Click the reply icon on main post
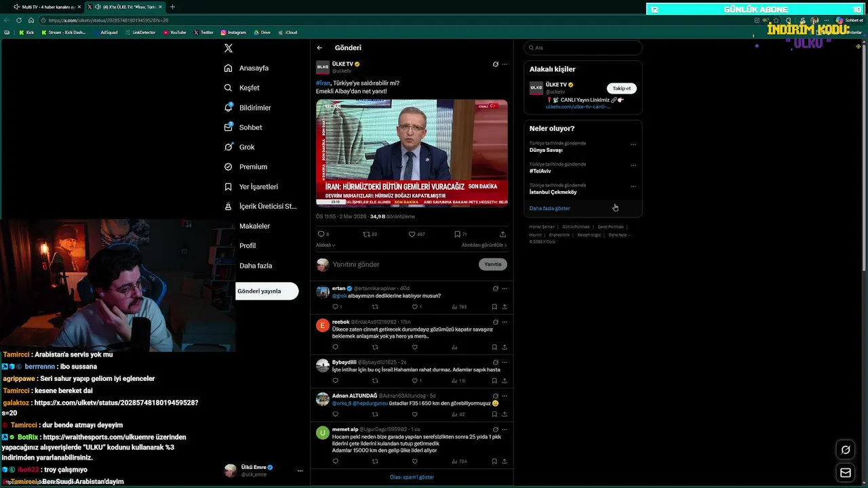Image resolution: width=868 pixels, height=488 pixels. (321, 234)
